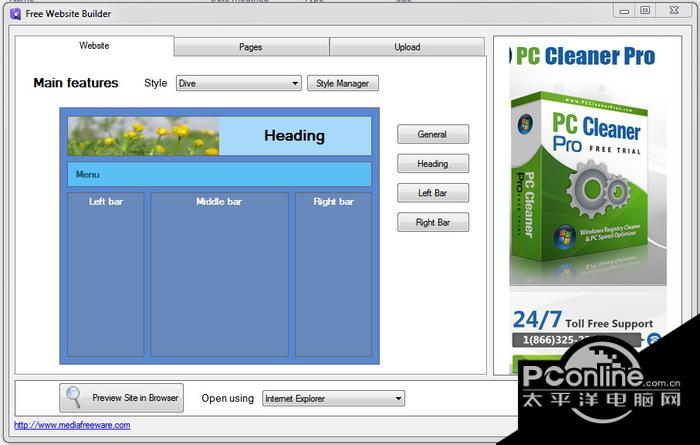Click the Main features label
This screenshot has width=700, height=445.
tap(76, 83)
